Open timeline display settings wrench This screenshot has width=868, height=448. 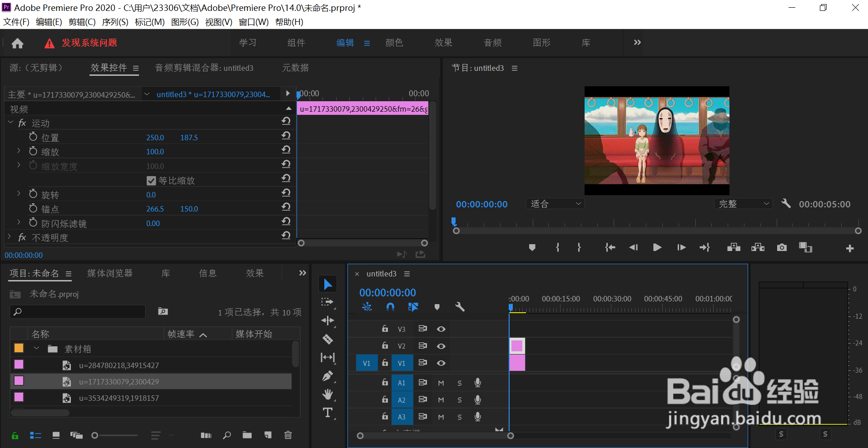point(460,307)
